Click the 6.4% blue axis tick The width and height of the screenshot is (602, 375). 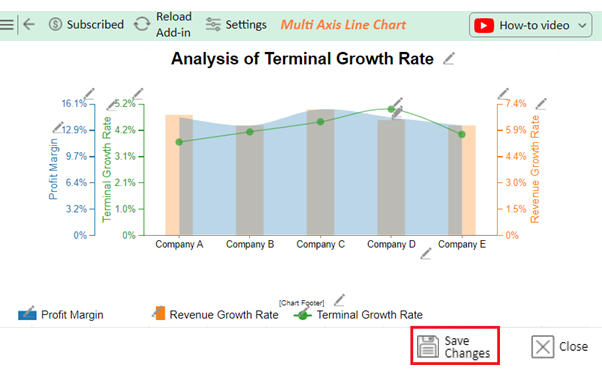click(x=76, y=182)
